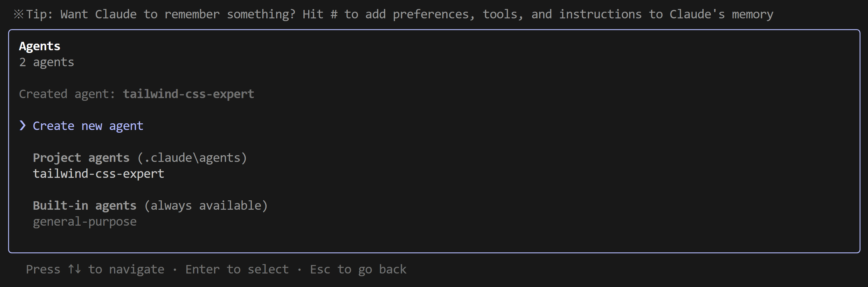Screen dimensions: 868x287
Task: Click "Want Claude to remember something?" tip text
Action: pos(178,14)
